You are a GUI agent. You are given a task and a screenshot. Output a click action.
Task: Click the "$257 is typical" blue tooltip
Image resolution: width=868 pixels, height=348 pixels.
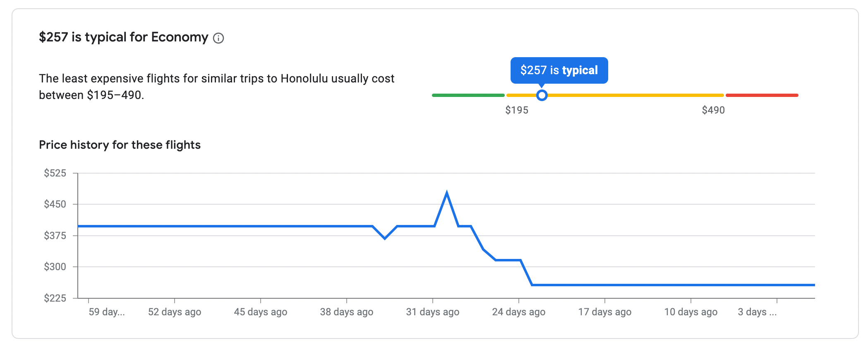[x=559, y=70]
